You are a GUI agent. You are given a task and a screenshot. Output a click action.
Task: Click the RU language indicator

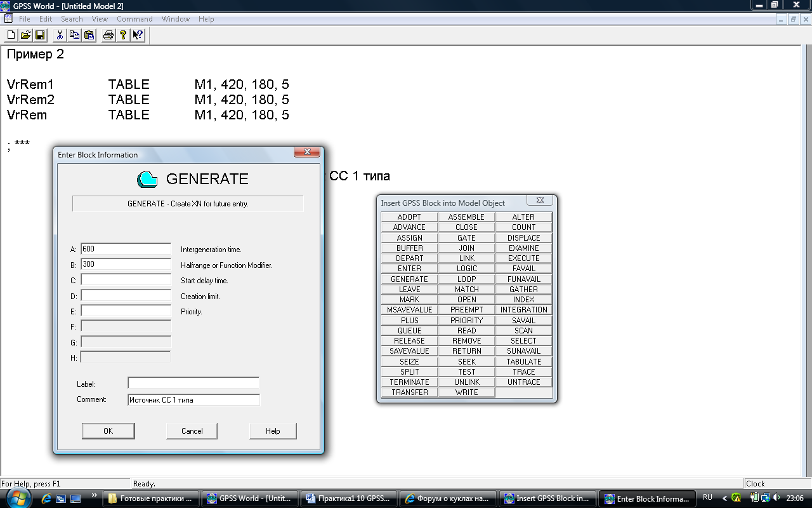tap(707, 497)
